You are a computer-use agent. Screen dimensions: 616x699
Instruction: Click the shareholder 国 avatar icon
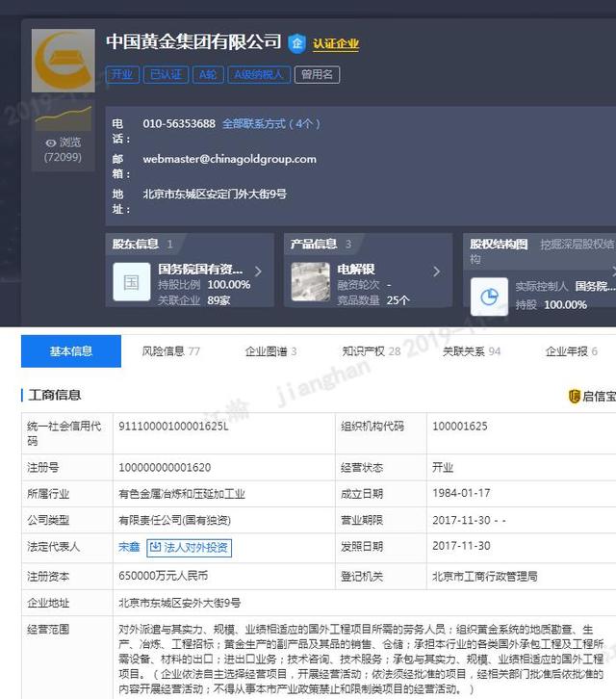[132, 281]
